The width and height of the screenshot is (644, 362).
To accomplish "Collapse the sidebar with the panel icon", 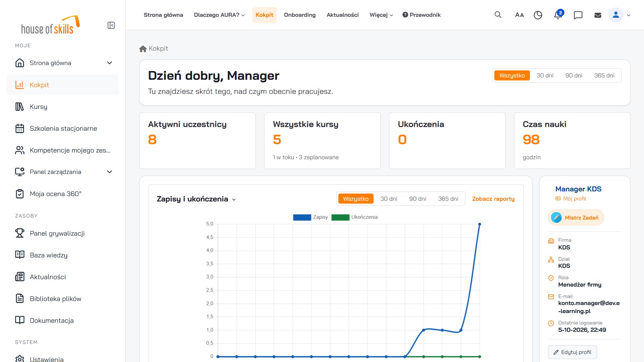I will tap(111, 25).
